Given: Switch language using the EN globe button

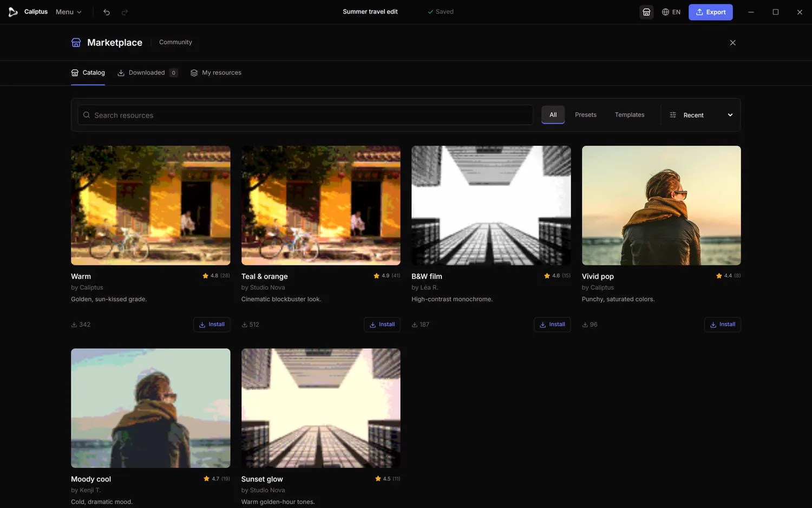Looking at the screenshot, I should pyautogui.click(x=671, y=12).
